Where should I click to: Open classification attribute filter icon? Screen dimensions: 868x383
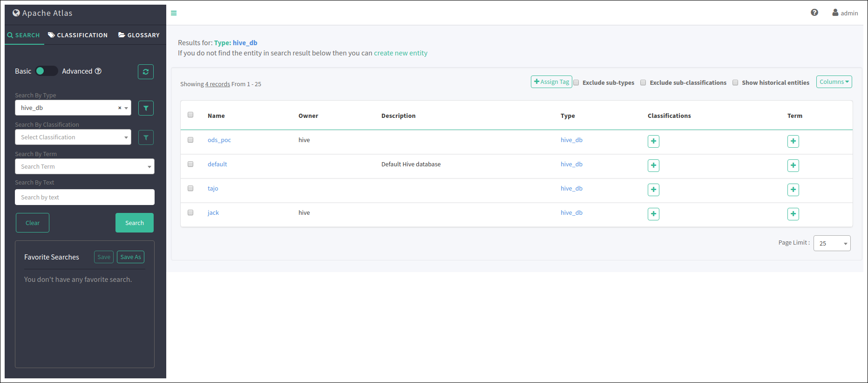(146, 137)
